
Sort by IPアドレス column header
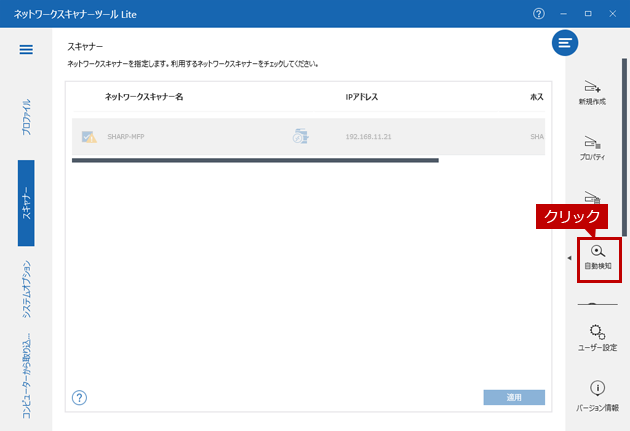362,97
